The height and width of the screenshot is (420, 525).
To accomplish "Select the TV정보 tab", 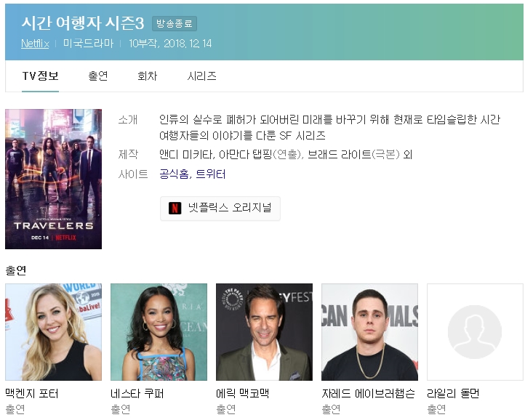I will pyautogui.click(x=40, y=76).
